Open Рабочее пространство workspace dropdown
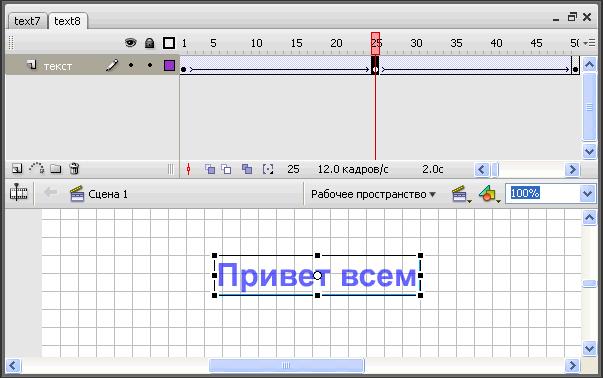 373,194
